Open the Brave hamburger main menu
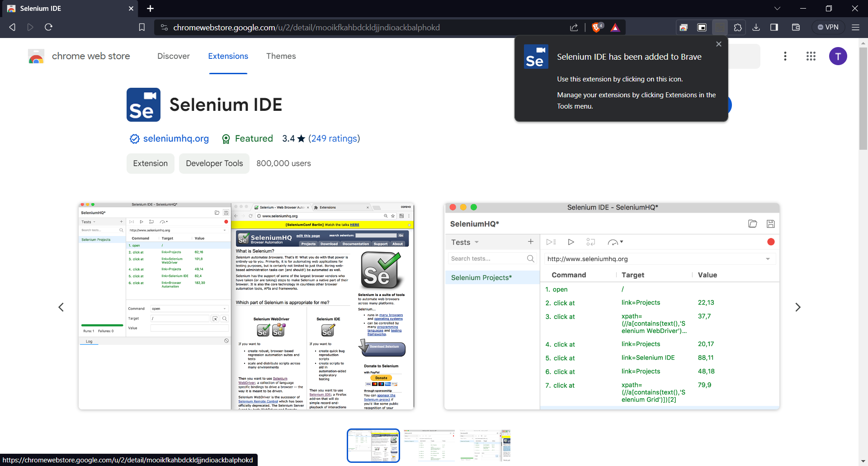868x466 pixels. click(x=855, y=28)
